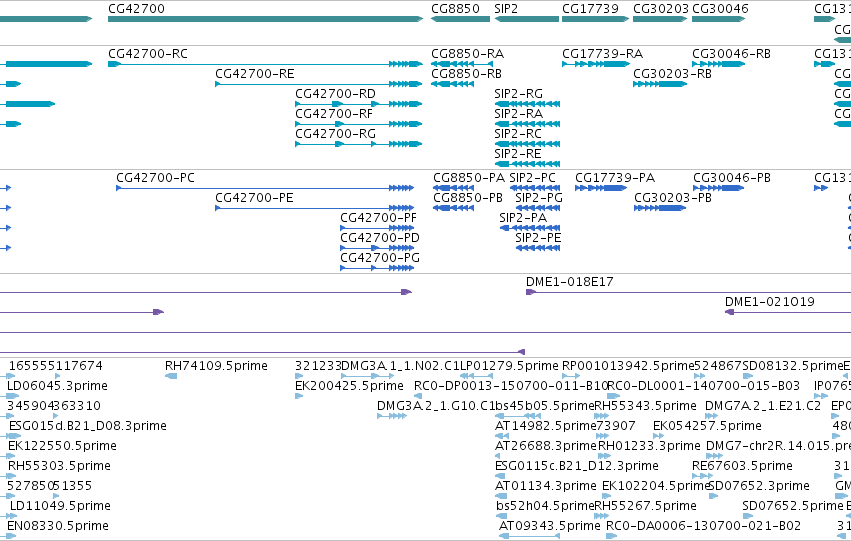Select EST RH74109.5prime
851x541 pixels.
(171, 376)
